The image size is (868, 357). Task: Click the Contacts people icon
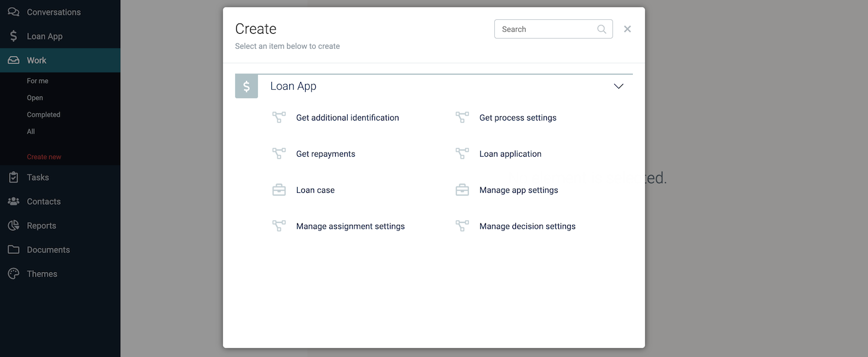click(13, 201)
